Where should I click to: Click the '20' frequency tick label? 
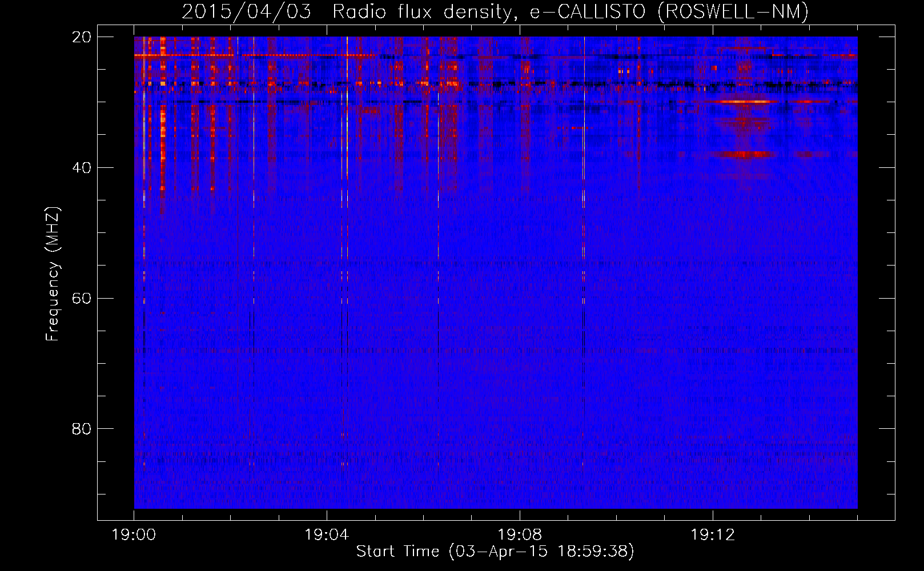(82, 37)
